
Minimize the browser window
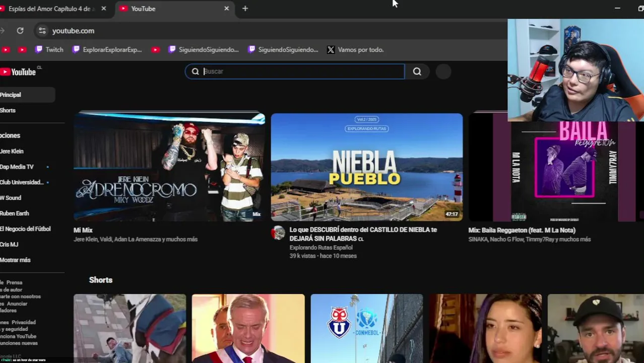tap(617, 9)
